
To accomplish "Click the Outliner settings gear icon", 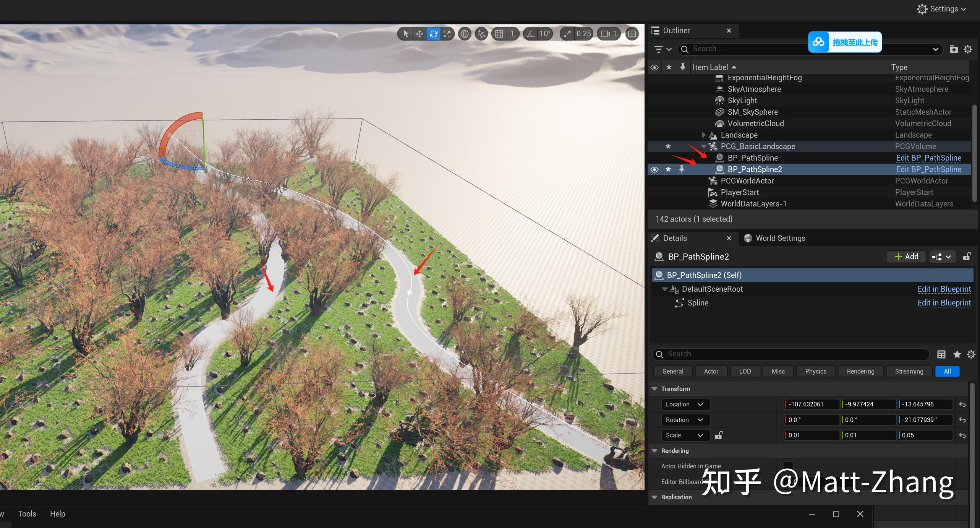I will [968, 49].
